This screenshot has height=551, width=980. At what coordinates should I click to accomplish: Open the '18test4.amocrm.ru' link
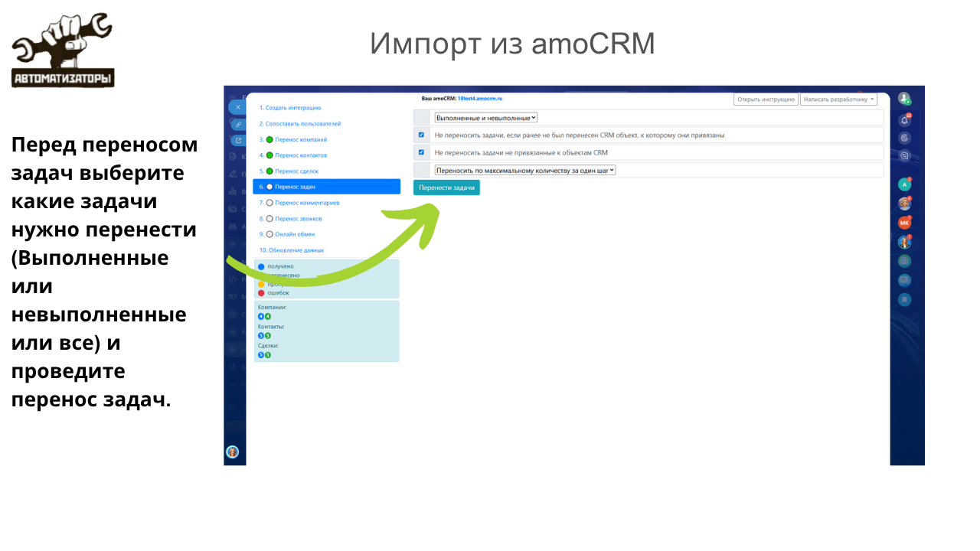coord(480,99)
